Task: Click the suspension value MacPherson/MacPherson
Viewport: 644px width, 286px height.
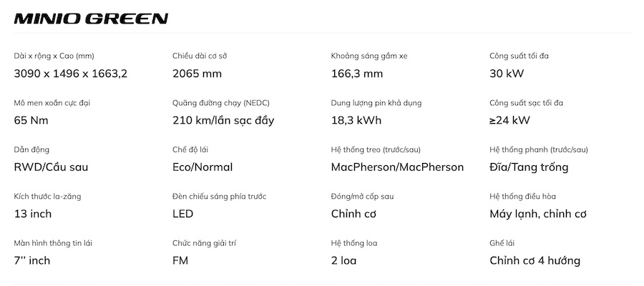Action: 397,167
